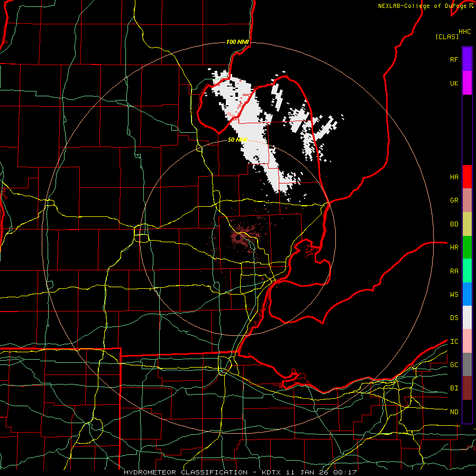Click the GR dusty pink legend swatch

tap(467, 200)
